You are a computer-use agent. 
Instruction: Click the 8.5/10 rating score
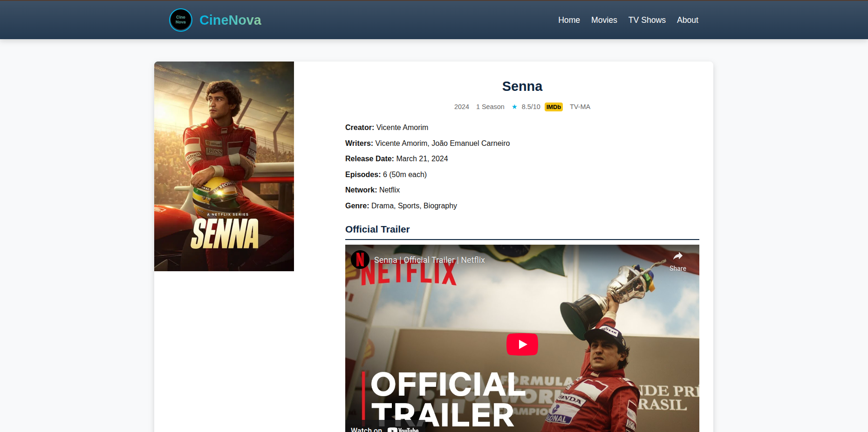[x=531, y=107]
